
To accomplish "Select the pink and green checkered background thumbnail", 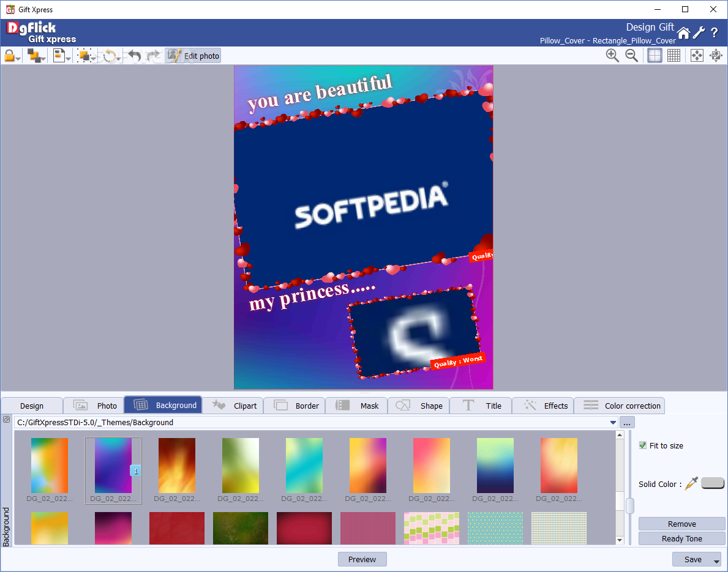I will point(431,528).
